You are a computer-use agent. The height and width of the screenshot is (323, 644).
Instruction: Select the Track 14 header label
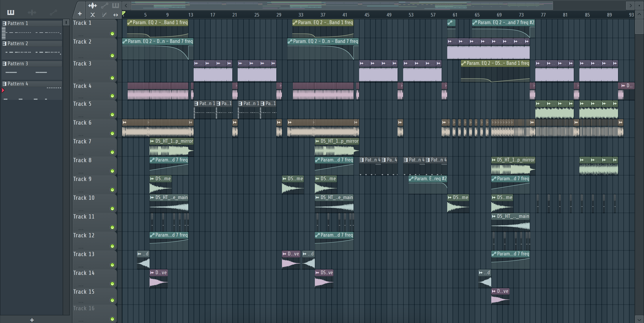tap(84, 273)
